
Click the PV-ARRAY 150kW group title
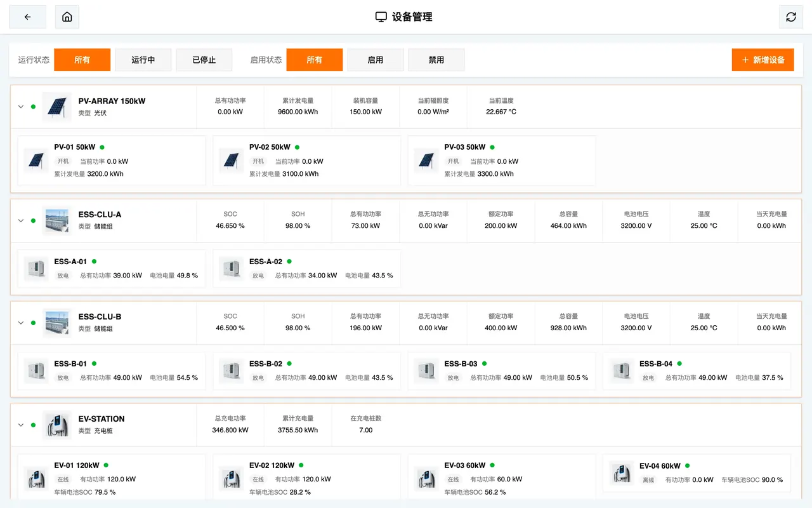click(x=112, y=101)
